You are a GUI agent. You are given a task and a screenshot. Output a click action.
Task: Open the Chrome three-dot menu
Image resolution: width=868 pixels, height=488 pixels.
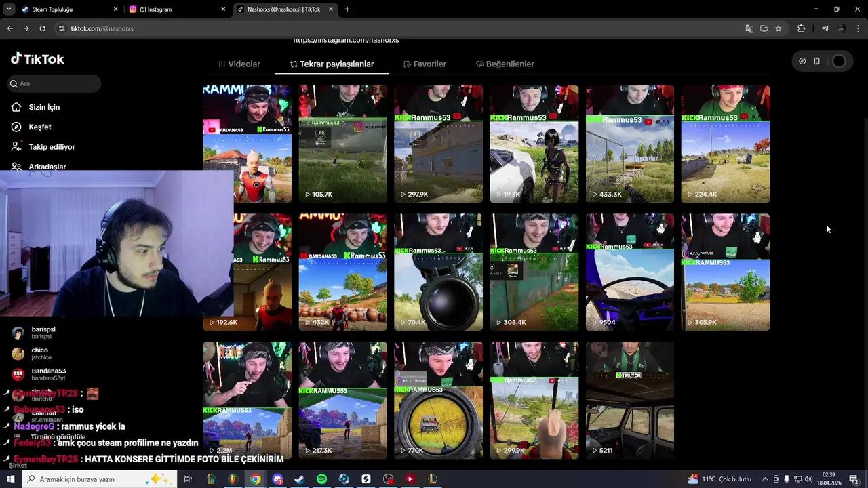[x=859, y=28]
